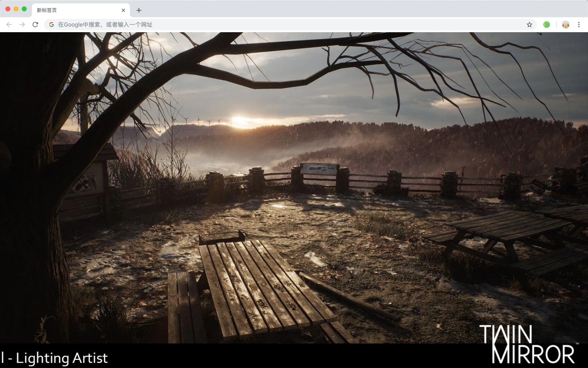Bookmark this page with the star icon
The height and width of the screenshot is (368, 588).
529,24
